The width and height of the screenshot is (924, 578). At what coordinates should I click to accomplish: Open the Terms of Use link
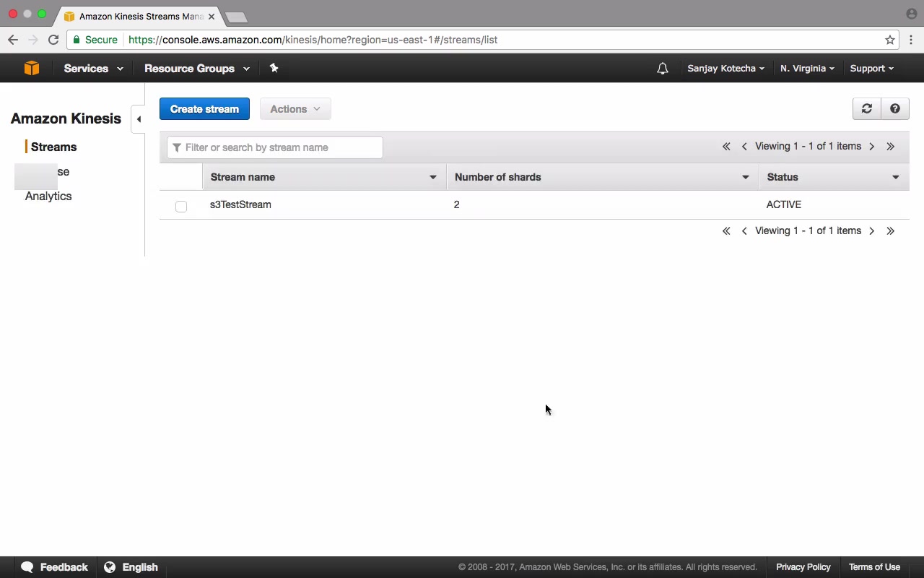coord(874,567)
